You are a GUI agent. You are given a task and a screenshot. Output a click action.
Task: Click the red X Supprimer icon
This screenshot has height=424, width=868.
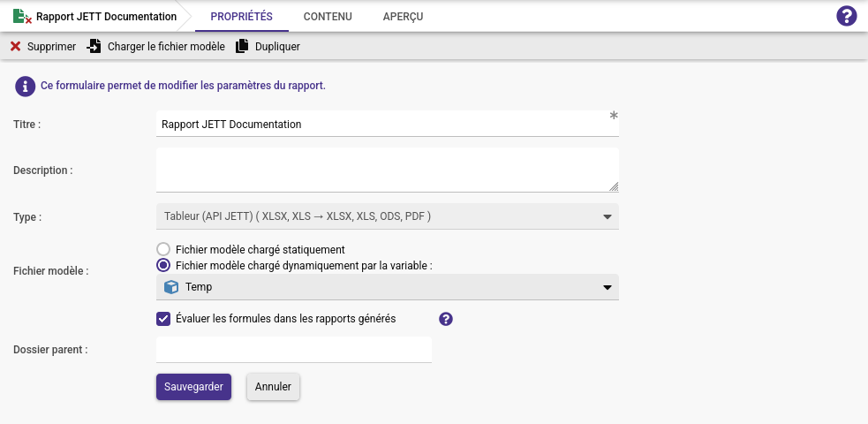pyautogui.click(x=16, y=47)
